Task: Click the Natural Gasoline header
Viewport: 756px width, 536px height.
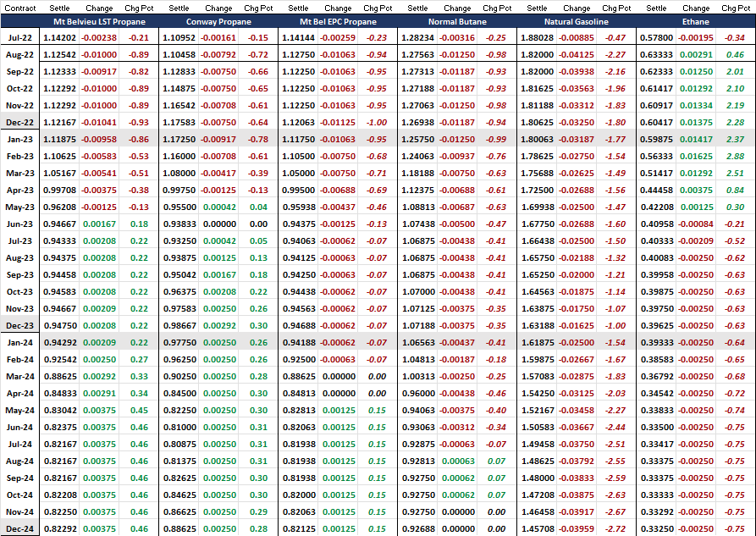Action: [x=577, y=22]
